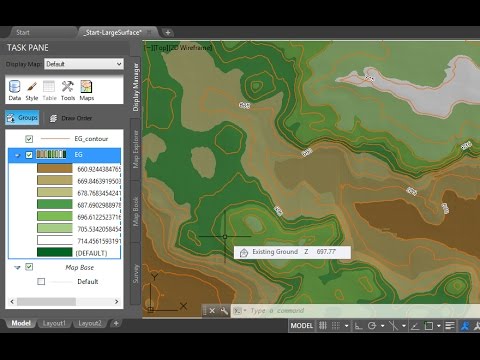Screen dimensions: 480x360
Task: Select the 660.9244 theme value text
Action: (x=99, y=169)
